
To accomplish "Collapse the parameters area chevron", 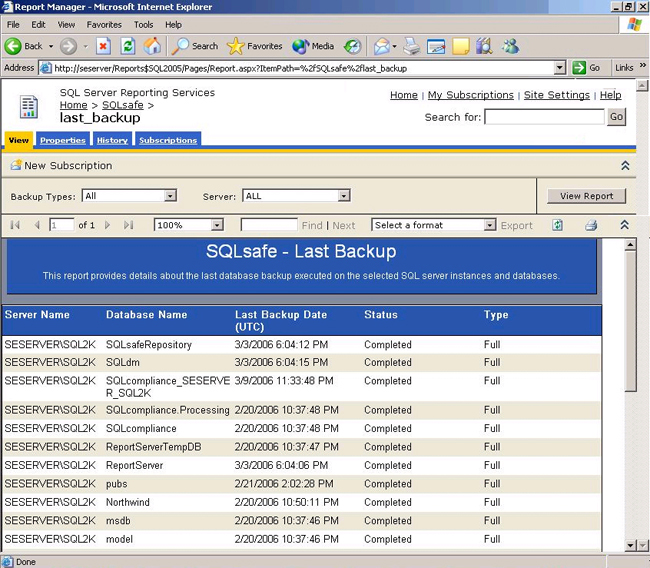I will click(x=625, y=165).
